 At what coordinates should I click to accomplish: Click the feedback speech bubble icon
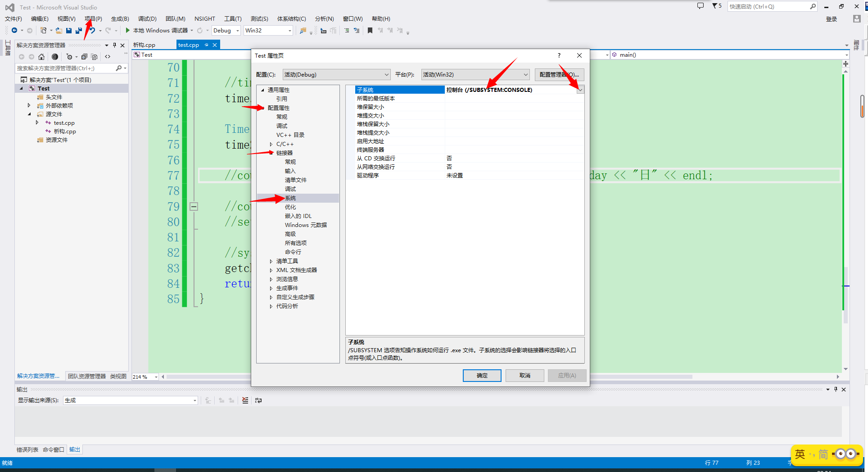click(x=701, y=6)
